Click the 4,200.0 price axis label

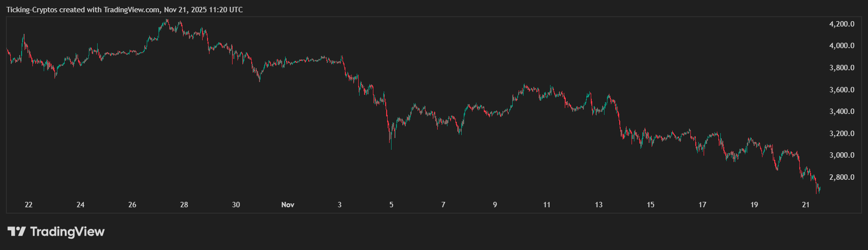click(842, 24)
